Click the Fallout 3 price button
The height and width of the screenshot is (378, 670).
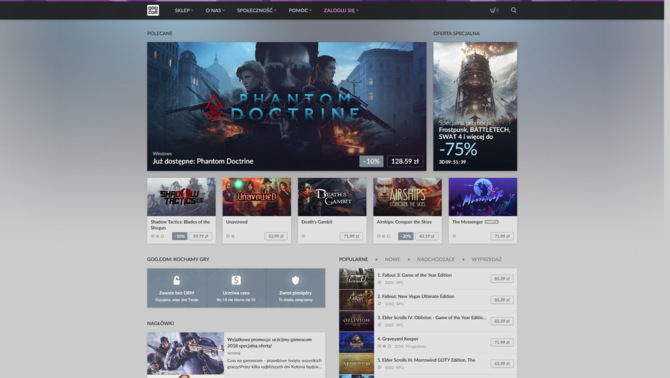[x=502, y=278]
